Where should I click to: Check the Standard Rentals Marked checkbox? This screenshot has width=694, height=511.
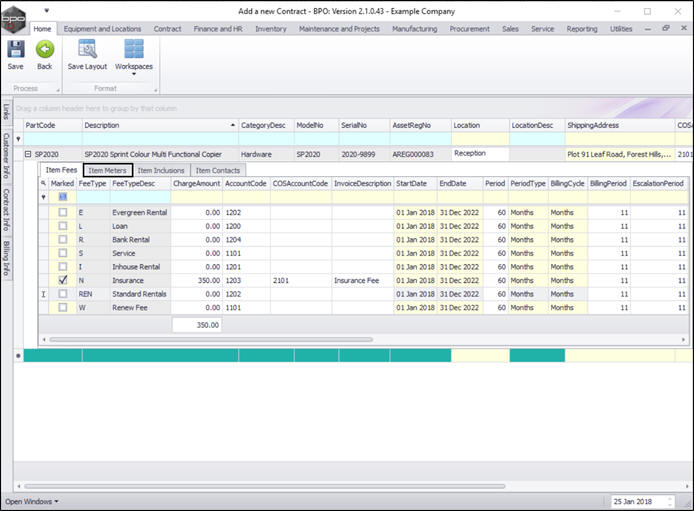[x=63, y=294]
